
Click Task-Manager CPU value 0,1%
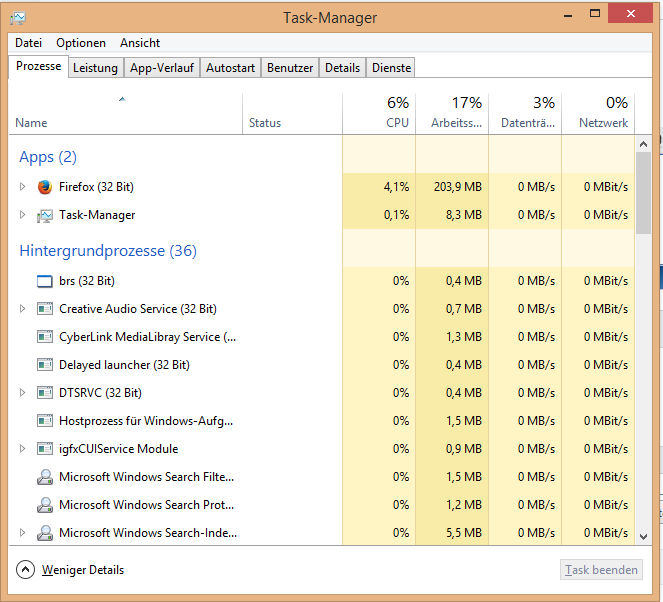pos(396,215)
